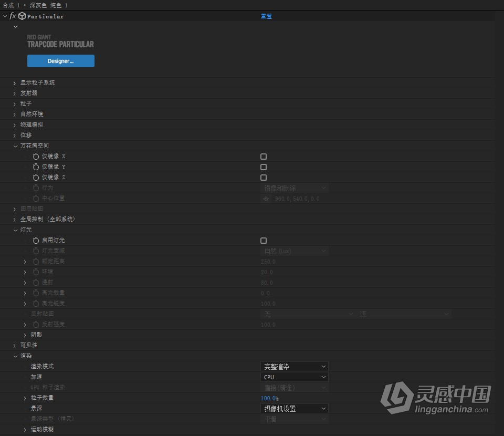
Task: Open the 加速 dropdown showing CPU
Action: pyautogui.click(x=294, y=377)
